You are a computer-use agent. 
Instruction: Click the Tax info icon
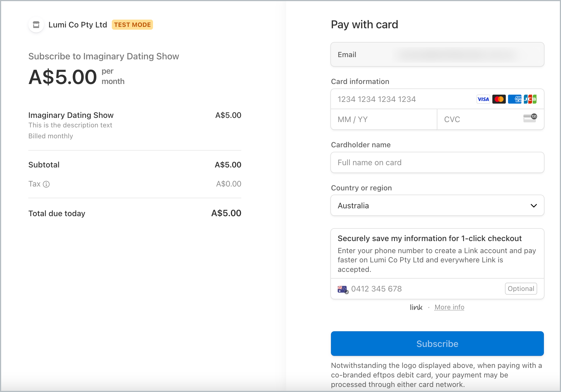46,184
